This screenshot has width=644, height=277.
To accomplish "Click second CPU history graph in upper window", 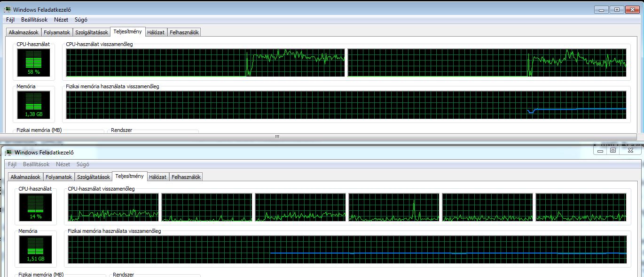I will tap(487, 62).
